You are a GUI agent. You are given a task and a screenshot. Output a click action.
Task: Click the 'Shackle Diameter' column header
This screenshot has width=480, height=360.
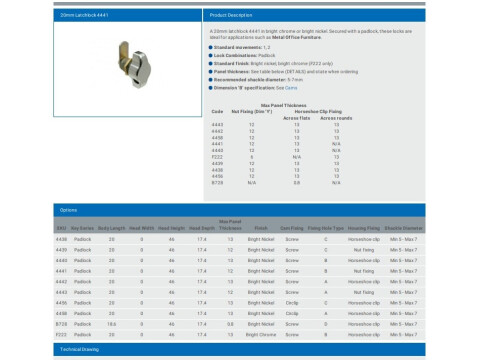pos(403,228)
